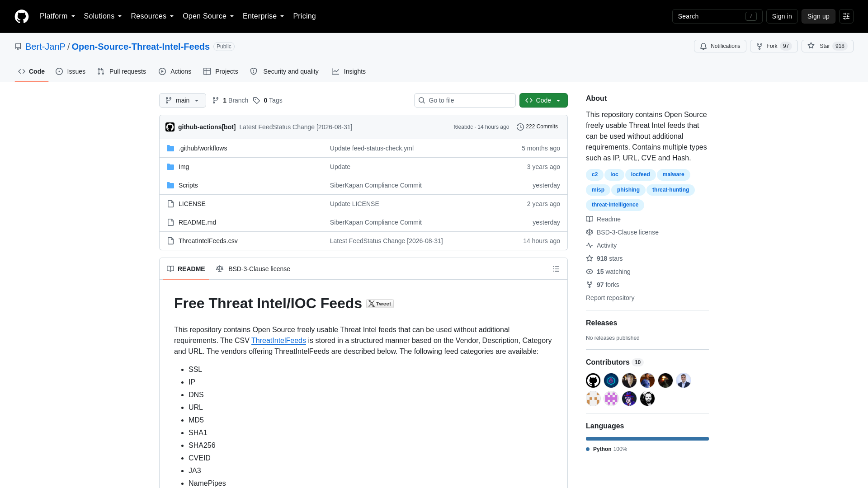The image size is (868, 488).
Task: Select the phishing topic tag
Action: pyautogui.click(x=628, y=190)
